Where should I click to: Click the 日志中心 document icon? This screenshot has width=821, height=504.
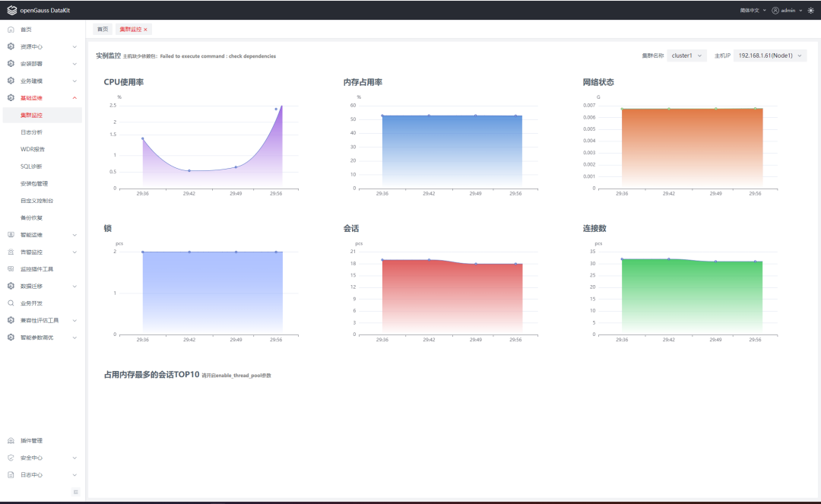pos(11,474)
